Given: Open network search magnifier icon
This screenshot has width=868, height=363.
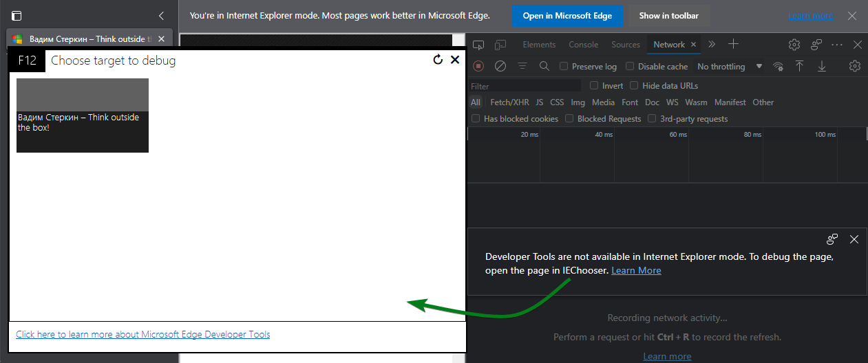Looking at the screenshot, I should pos(544,66).
